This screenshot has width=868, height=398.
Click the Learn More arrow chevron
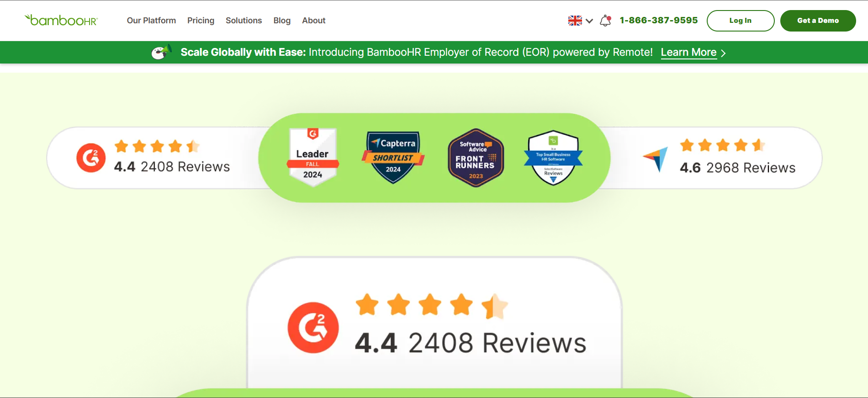point(723,53)
